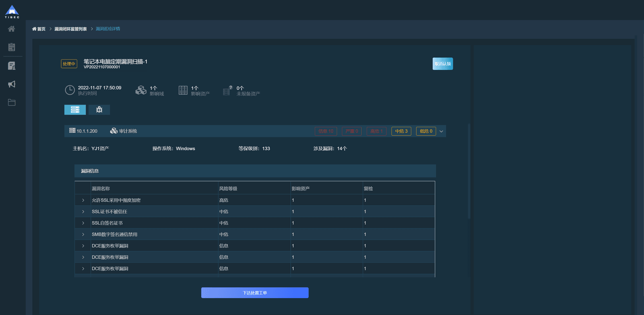Click the affected domains cubes icon

click(141, 90)
